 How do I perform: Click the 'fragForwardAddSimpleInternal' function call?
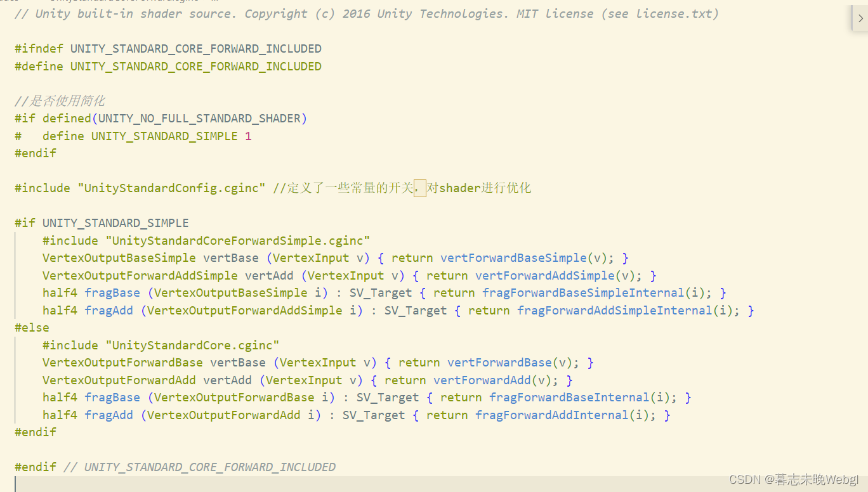(x=615, y=311)
